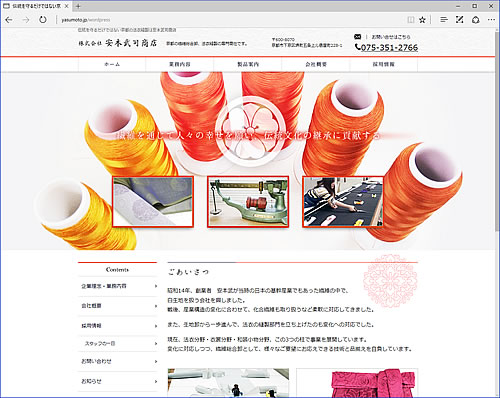Click the browser back arrow
Image resolution: width=500 pixels, height=398 pixels.
click(x=9, y=20)
